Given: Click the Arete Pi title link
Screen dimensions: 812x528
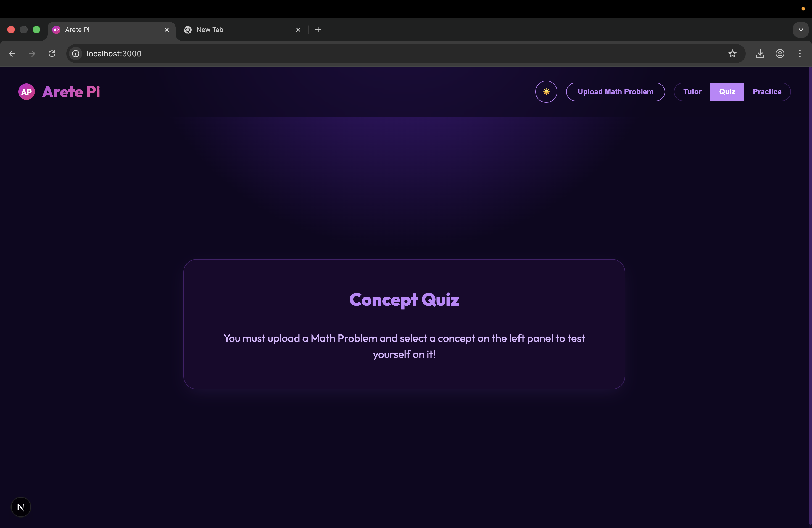Looking at the screenshot, I should tap(71, 92).
